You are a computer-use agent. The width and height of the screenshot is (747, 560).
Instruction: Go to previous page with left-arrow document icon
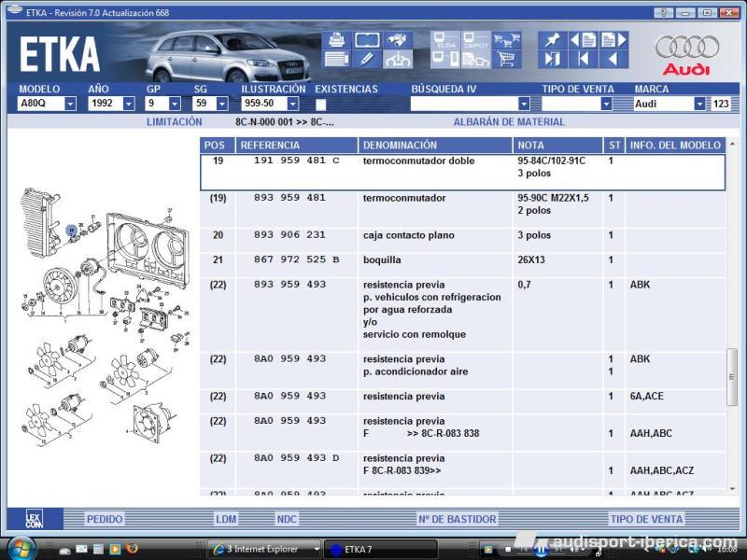pos(583,40)
